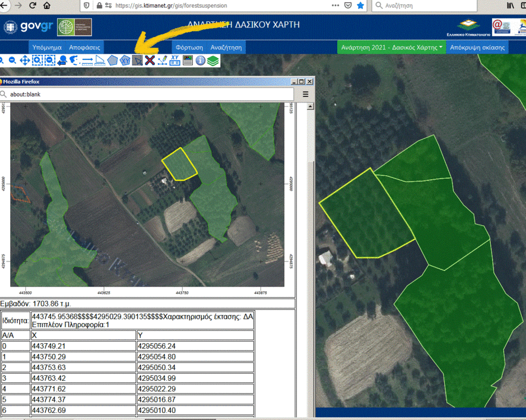Open the green layers stack icon
Image resolution: width=526 pixels, height=420 pixels.
pos(212,60)
